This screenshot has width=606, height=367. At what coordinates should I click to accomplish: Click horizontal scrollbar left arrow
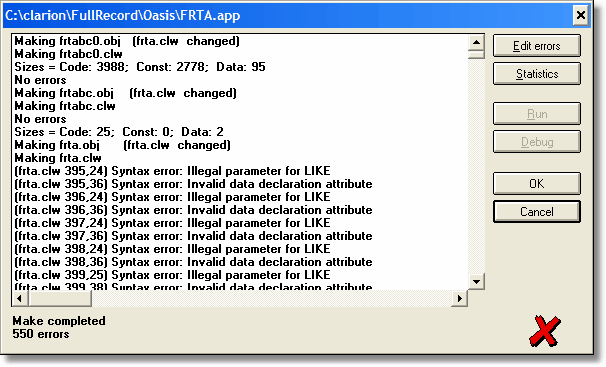(x=19, y=298)
